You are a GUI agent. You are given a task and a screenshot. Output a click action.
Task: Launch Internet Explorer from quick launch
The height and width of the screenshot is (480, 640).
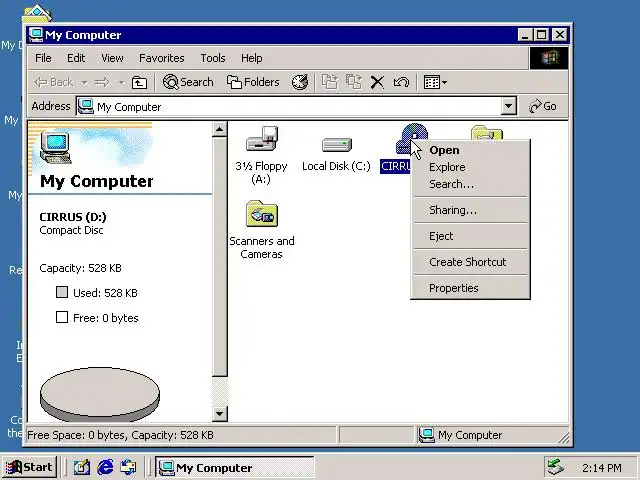point(105,467)
